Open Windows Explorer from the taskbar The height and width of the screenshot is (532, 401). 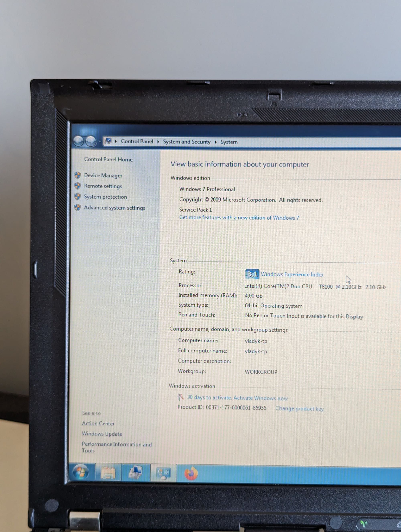click(108, 472)
